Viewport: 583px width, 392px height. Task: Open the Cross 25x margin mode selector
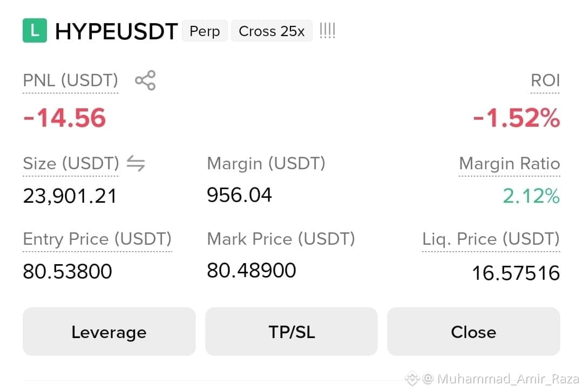pyautogui.click(x=272, y=31)
